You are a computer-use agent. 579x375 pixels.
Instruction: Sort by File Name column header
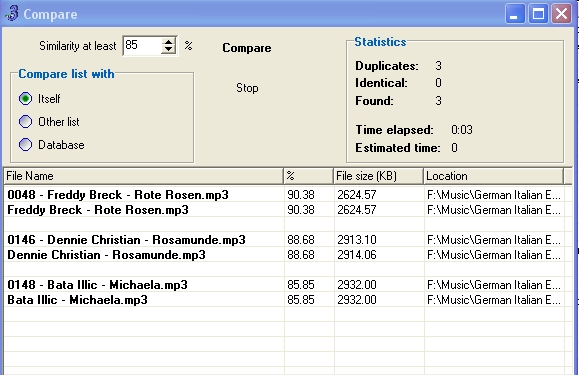click(143, 176)
